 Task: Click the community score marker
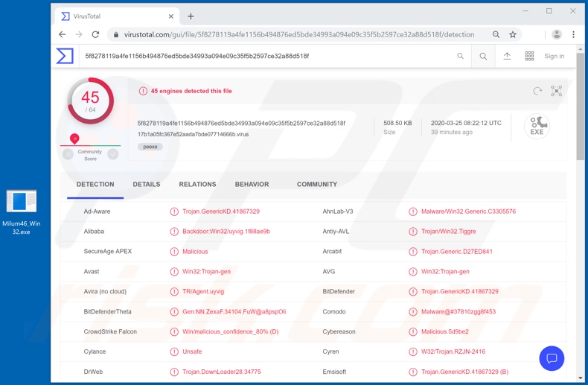click(x=74, y=139)
